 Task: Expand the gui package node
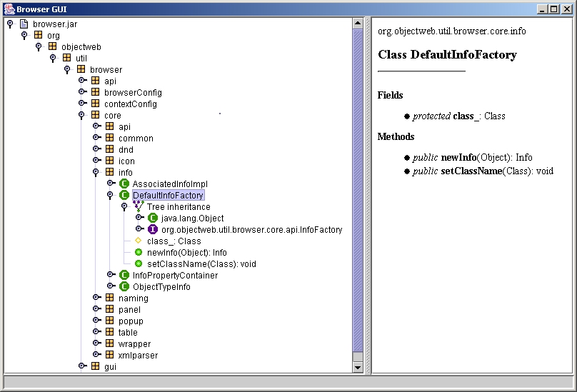pyautogui.click(x=81, y=366)
